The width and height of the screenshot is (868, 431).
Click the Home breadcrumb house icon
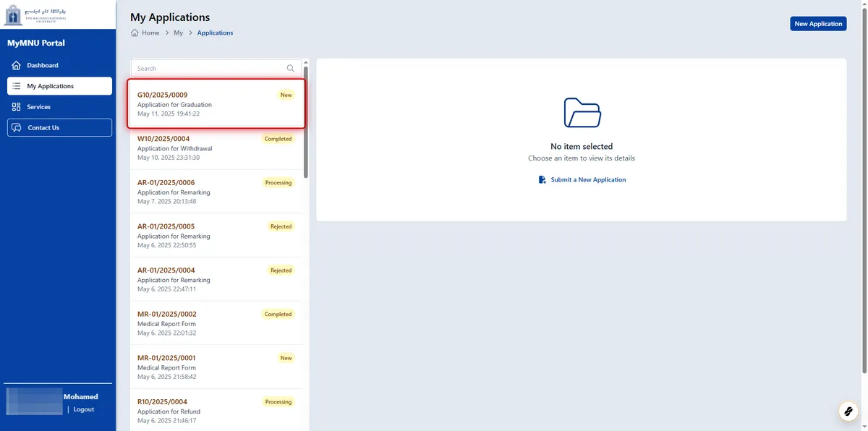coord(135,33)
